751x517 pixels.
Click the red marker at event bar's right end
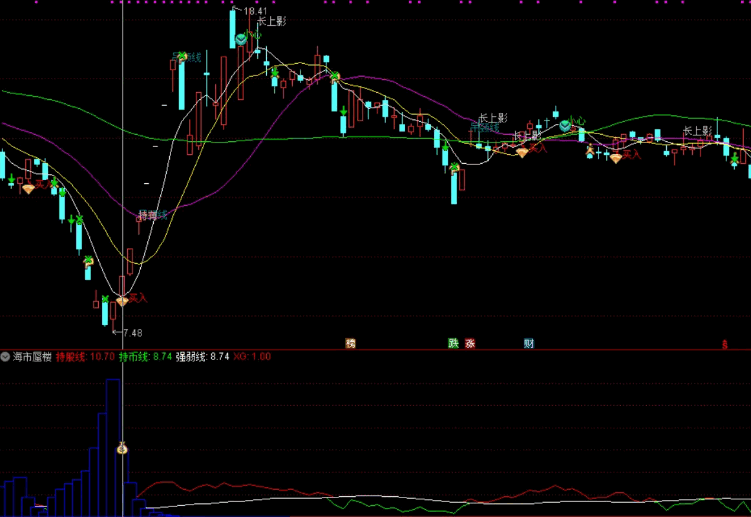725,345
